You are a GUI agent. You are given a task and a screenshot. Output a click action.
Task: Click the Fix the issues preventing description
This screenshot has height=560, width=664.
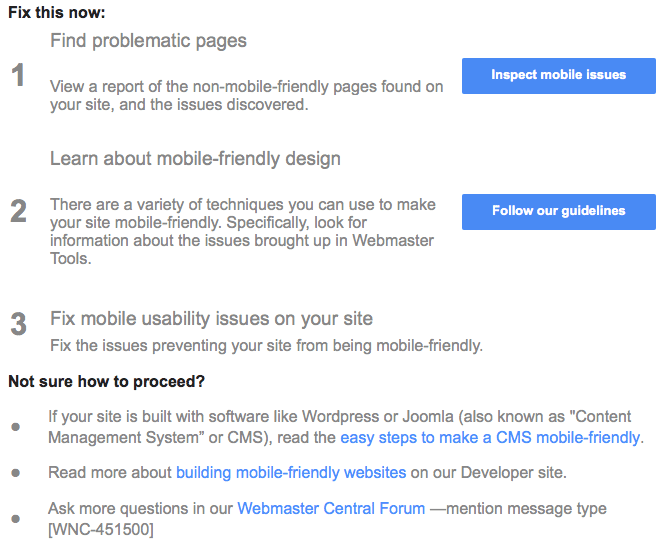pyautogui.click(x=266, y=346)
